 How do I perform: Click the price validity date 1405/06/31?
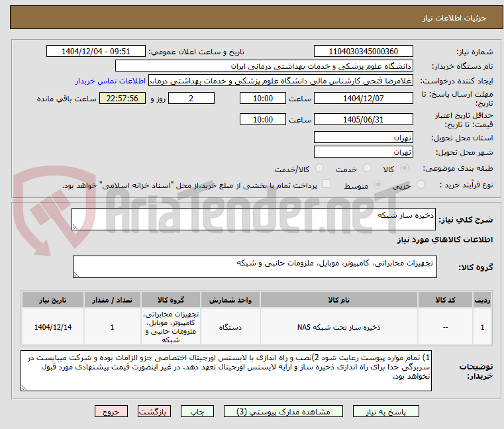(x=363, y=120)
